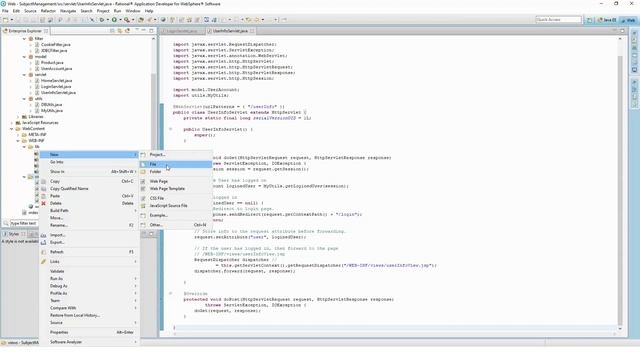Choose Import... in context menu
Viewport: 640px width, 360px height.
click(x=89, y=235)
